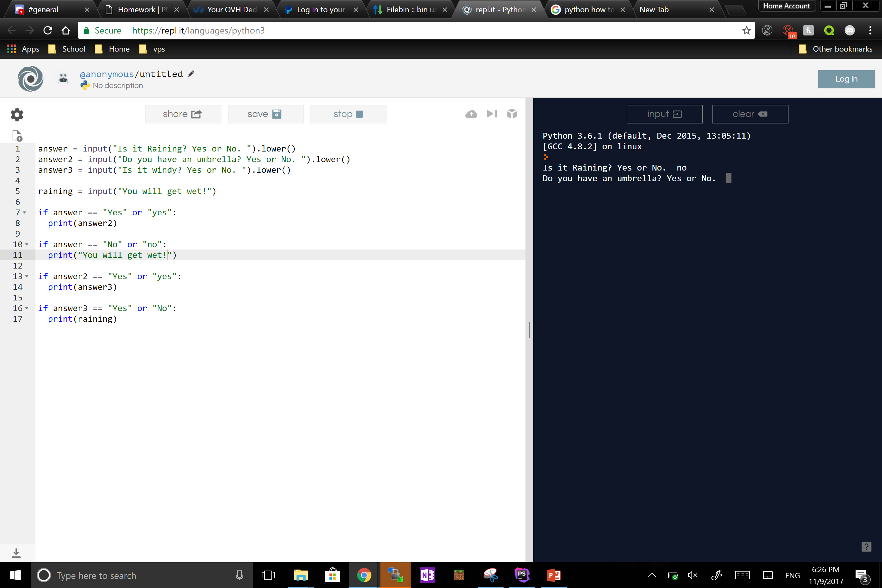The width and height of the screenshot is (882, 588).
Task: Open the School bookmarks folder
Action: [67, 49]
